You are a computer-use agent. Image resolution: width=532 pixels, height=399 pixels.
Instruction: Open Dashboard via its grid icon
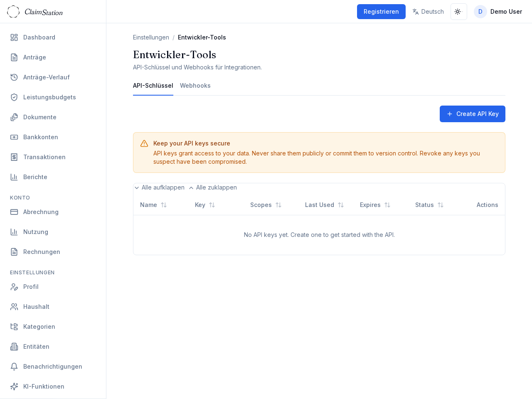click(14, 37)
